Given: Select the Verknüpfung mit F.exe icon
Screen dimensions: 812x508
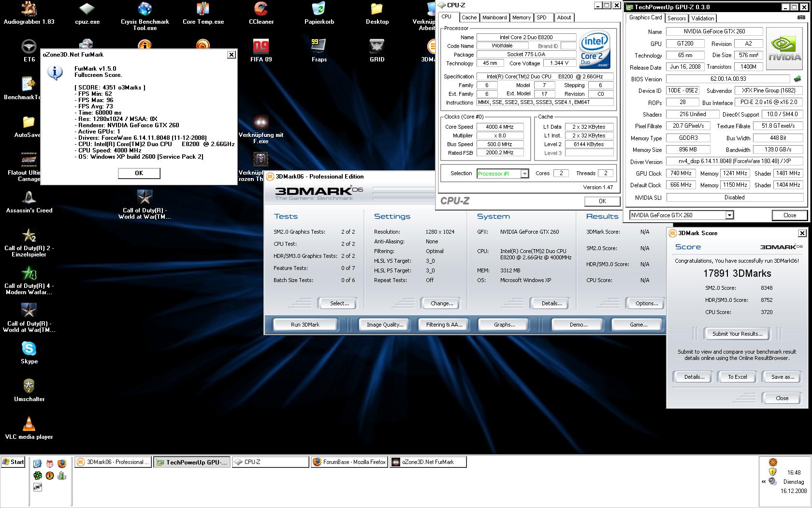Looking at the screenshot, I should (261, 129).
